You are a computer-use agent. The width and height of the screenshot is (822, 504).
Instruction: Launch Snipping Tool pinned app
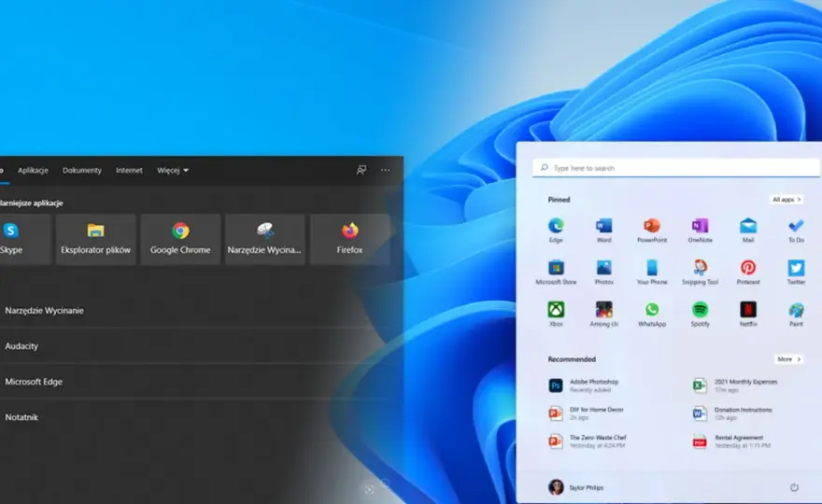(700, 273)
